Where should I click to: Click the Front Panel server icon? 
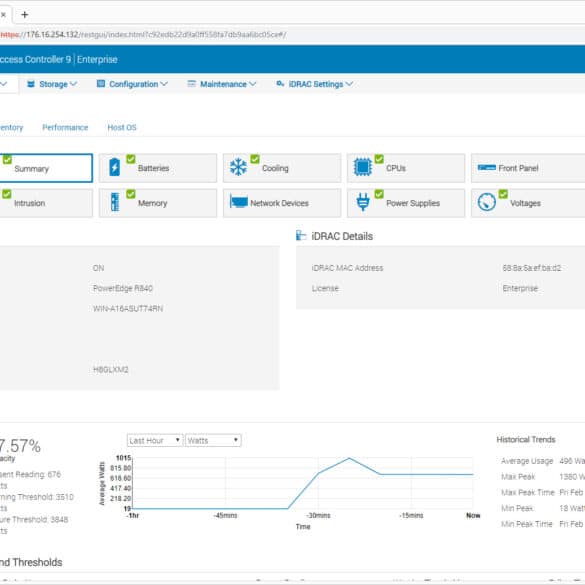487,168
